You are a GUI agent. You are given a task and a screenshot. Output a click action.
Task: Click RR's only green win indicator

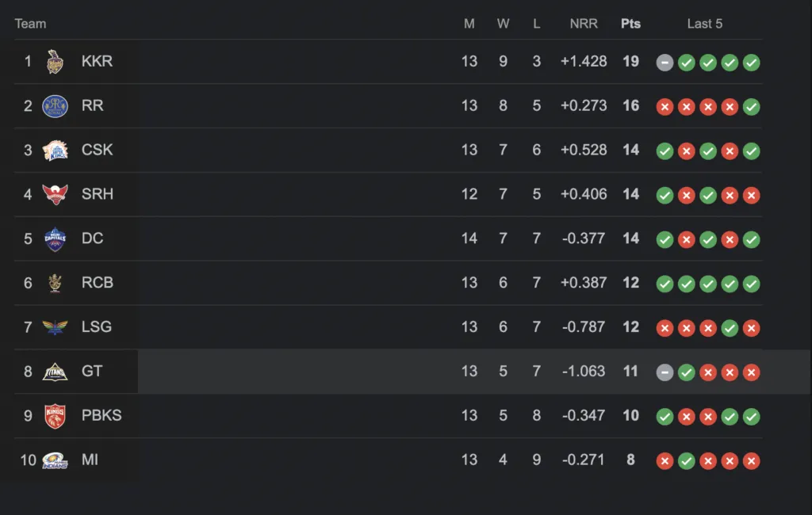(752, 107)
